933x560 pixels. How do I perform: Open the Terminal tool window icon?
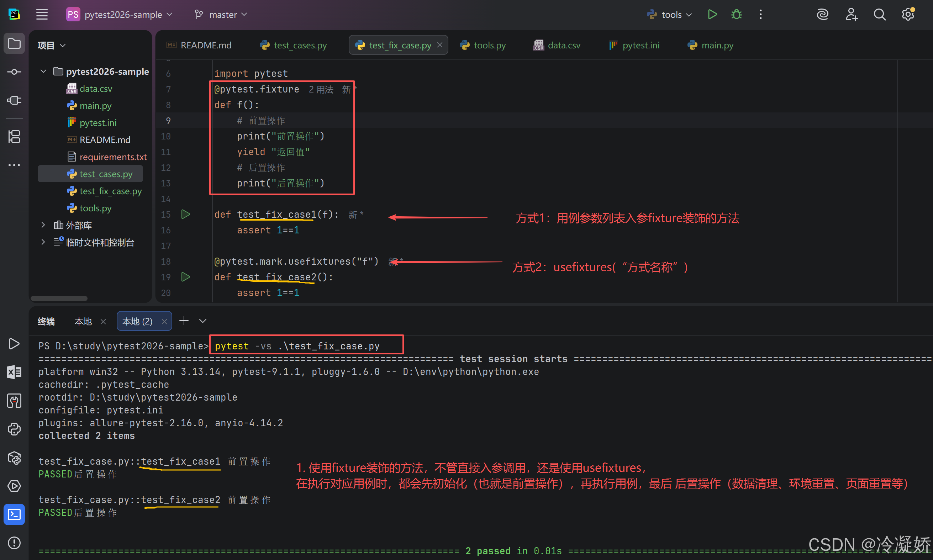click(x=14, y=514)
